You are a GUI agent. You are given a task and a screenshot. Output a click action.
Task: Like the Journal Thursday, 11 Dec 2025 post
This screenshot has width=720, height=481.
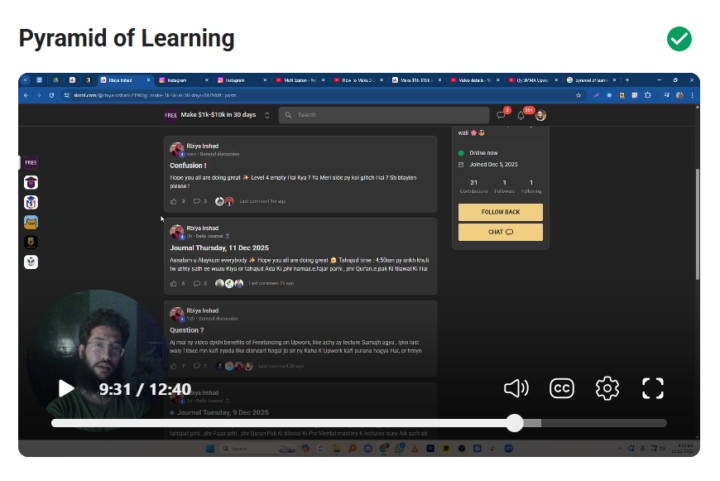click(174, 284)
